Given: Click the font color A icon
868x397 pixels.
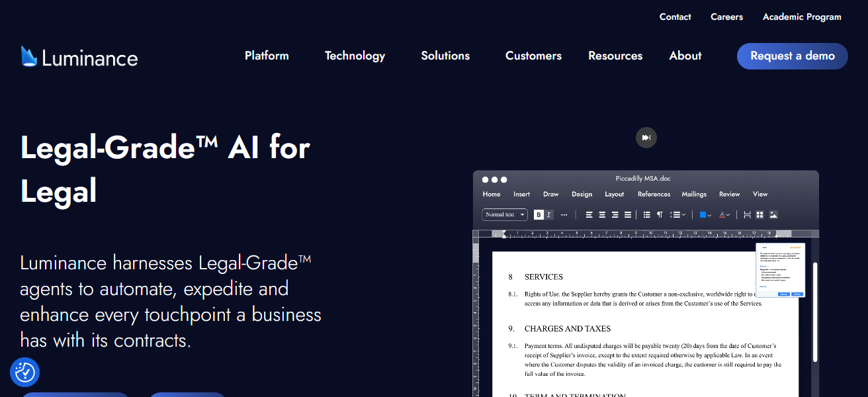Looking at the screenshot, I should coord(722,214).
